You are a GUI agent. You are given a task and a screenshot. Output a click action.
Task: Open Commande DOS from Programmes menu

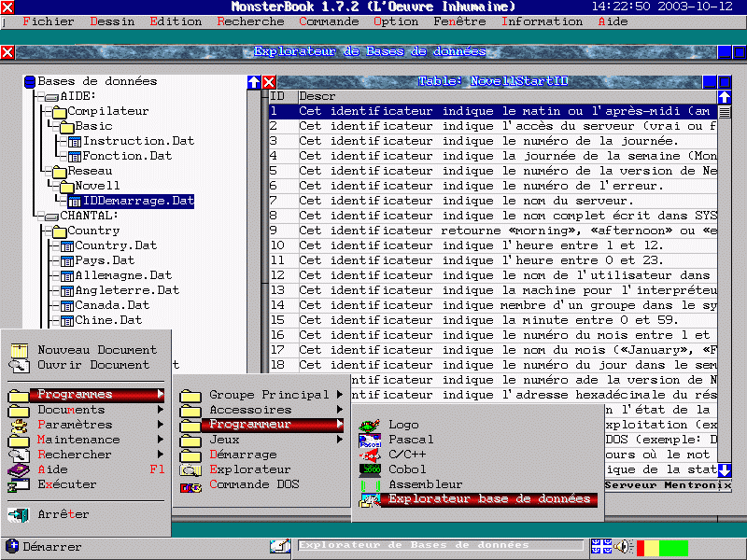253,484
